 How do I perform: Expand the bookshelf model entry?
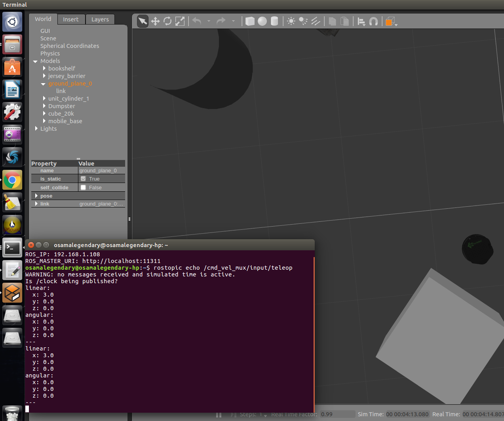(x=44, y=68)
